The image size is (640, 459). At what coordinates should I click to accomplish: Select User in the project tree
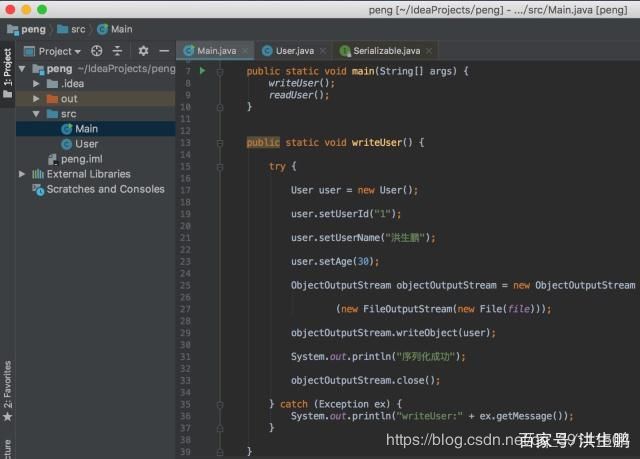pyautogui.click(x=96, y=144)
